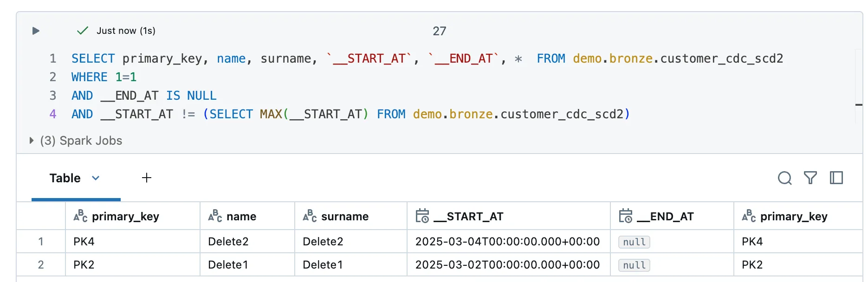The height and width of the screenshot is (282, 868).
Task: Open the Table view dropdown chevron
Action: (96, 178)
